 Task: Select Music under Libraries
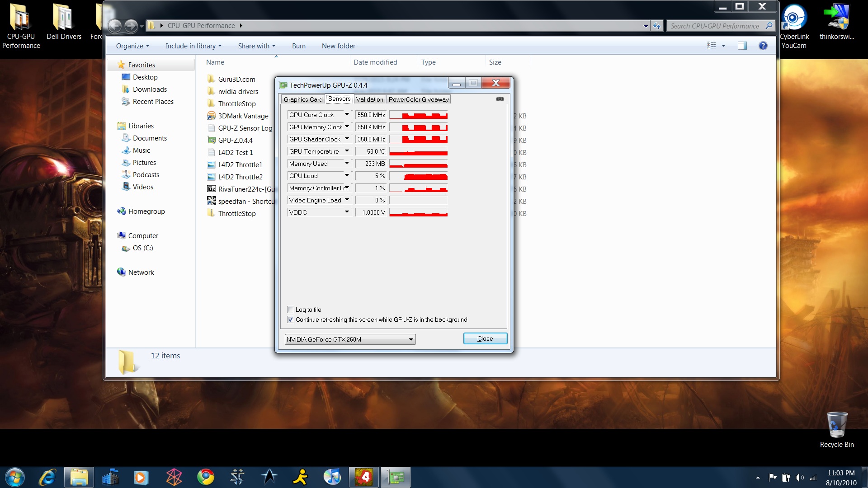(141, 150)
